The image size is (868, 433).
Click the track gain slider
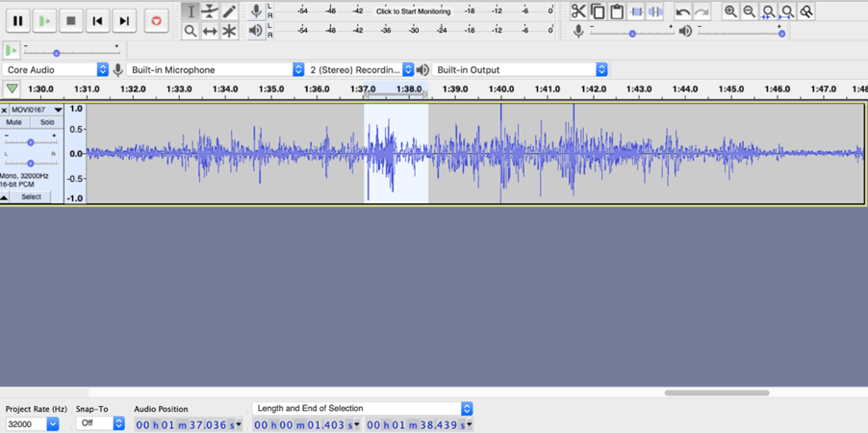click(31, 142)
